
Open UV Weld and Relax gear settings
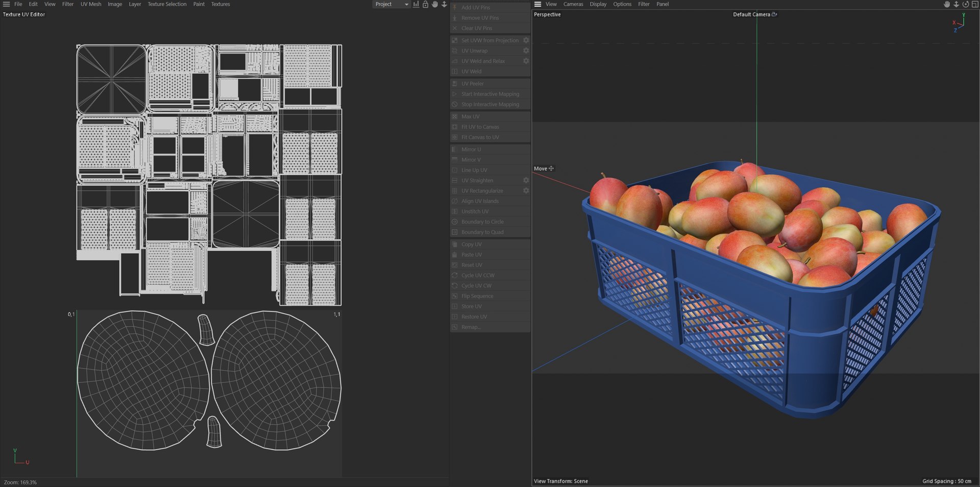pos(526,61)
